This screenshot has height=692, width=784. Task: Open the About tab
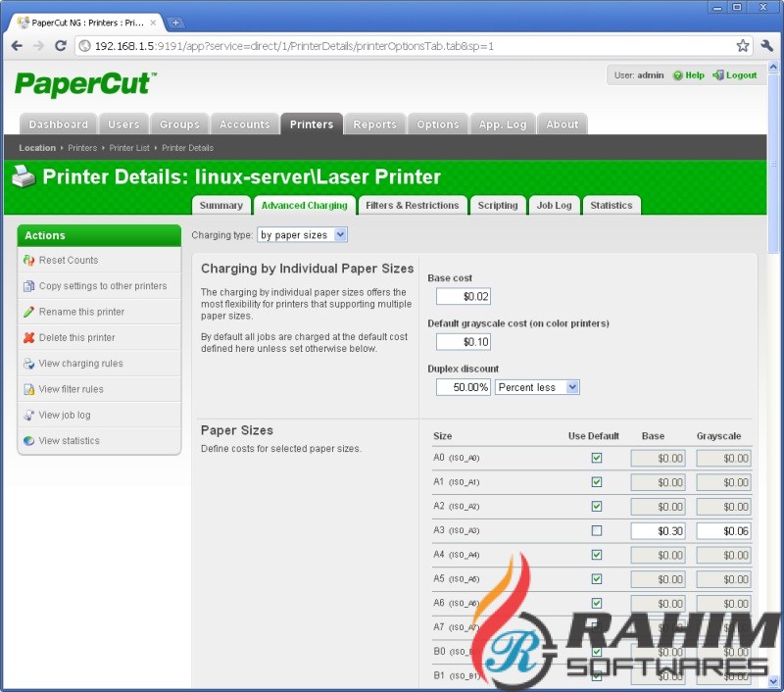point(562,124)
